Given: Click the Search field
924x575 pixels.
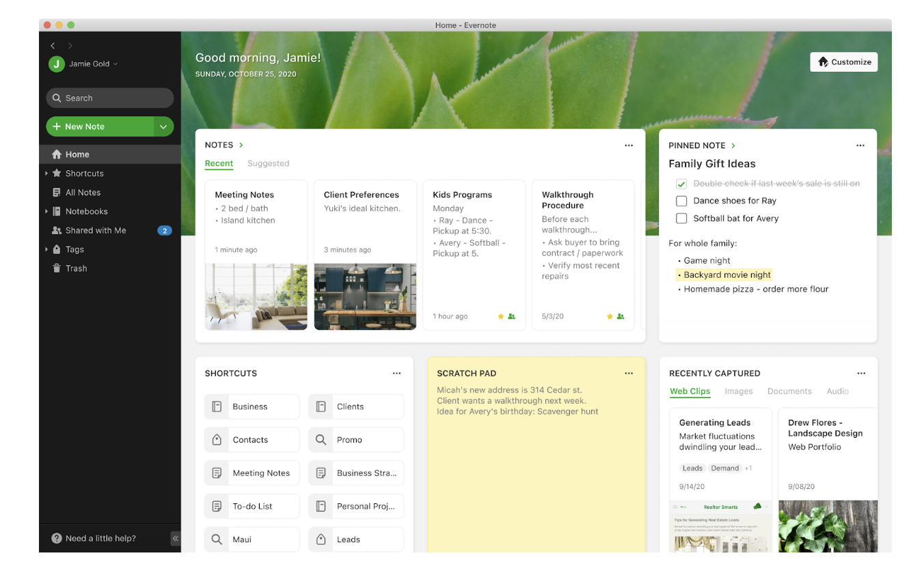Looking at the screenshot, I should [110, 98].
